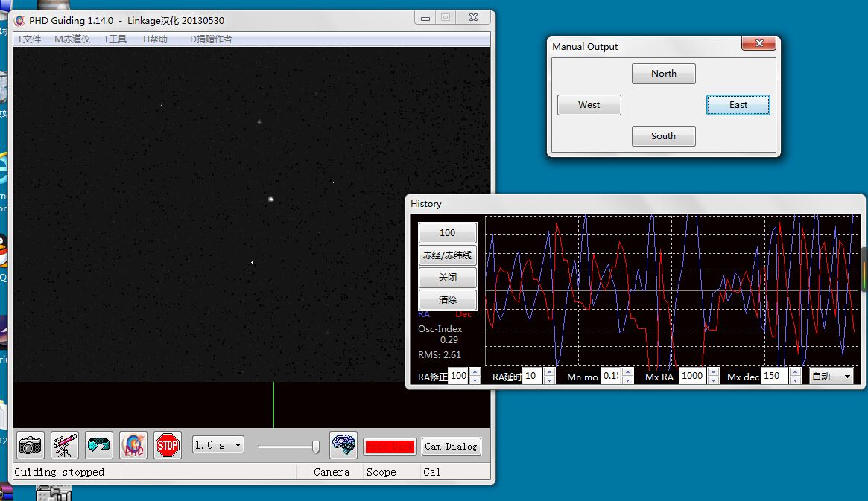
Task: Click East in Manual Output
Action: click(x=738, y=105)
